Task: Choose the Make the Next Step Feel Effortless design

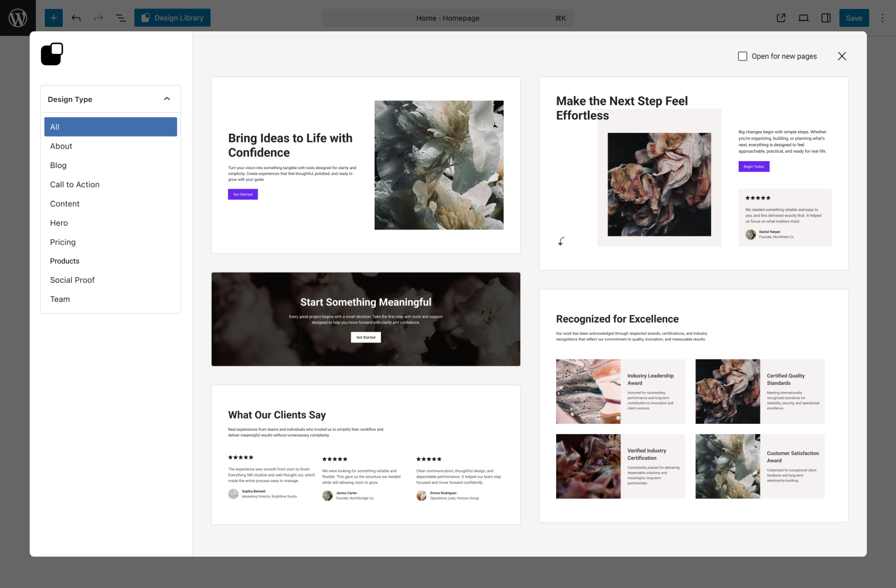Action: 694,174
